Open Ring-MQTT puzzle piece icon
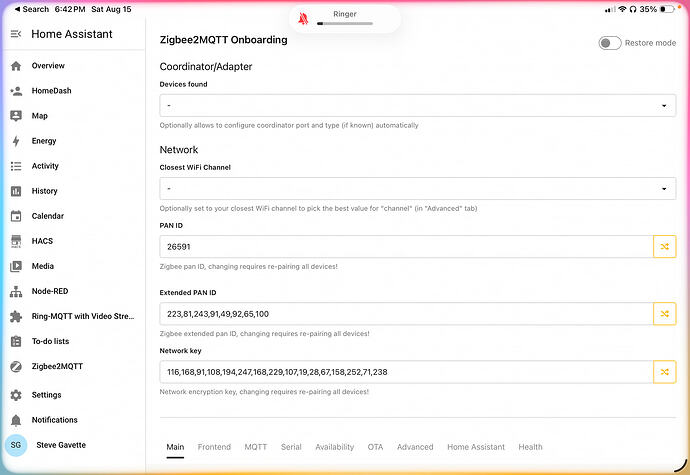 (16, 317)
